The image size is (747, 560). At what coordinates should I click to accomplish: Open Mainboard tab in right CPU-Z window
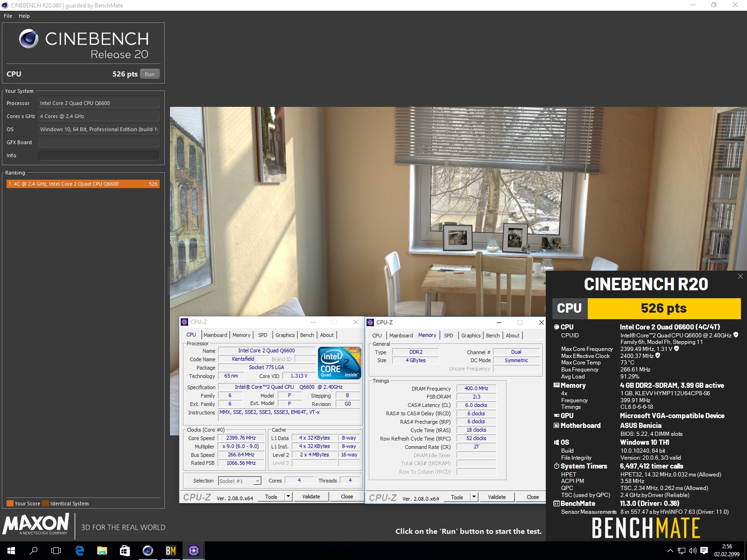click(401, 336)
